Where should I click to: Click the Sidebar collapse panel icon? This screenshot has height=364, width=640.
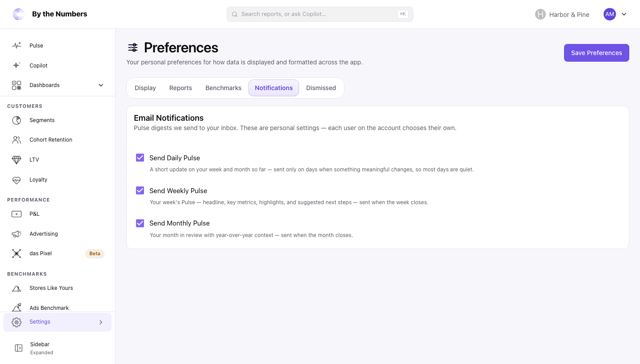coord(19,348)
